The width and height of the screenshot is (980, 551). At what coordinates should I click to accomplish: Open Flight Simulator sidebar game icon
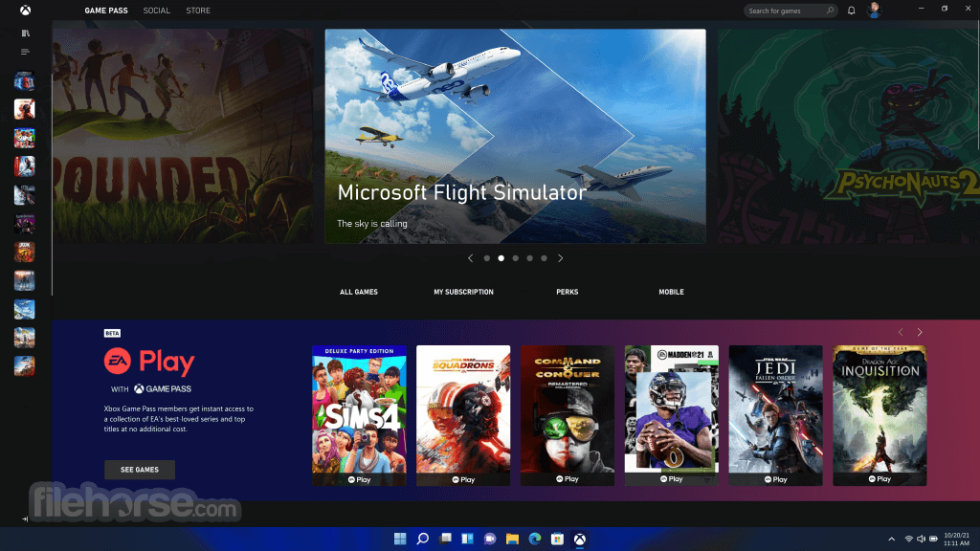24,309
